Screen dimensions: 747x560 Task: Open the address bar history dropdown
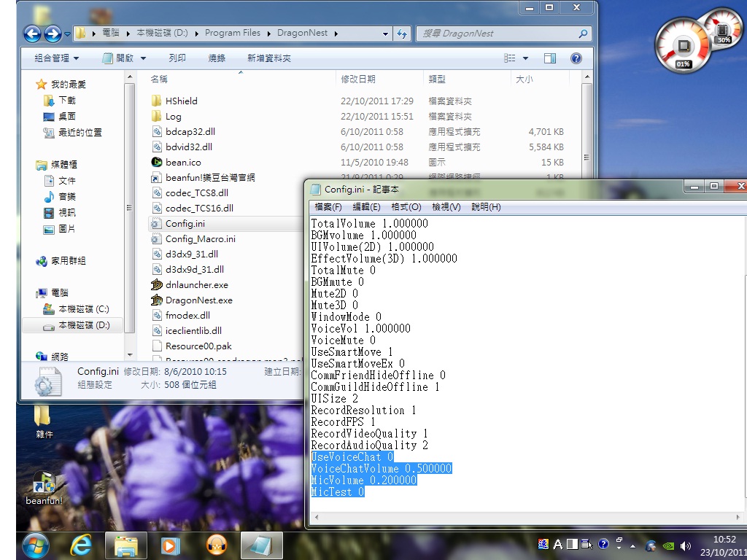coord(385,34)
